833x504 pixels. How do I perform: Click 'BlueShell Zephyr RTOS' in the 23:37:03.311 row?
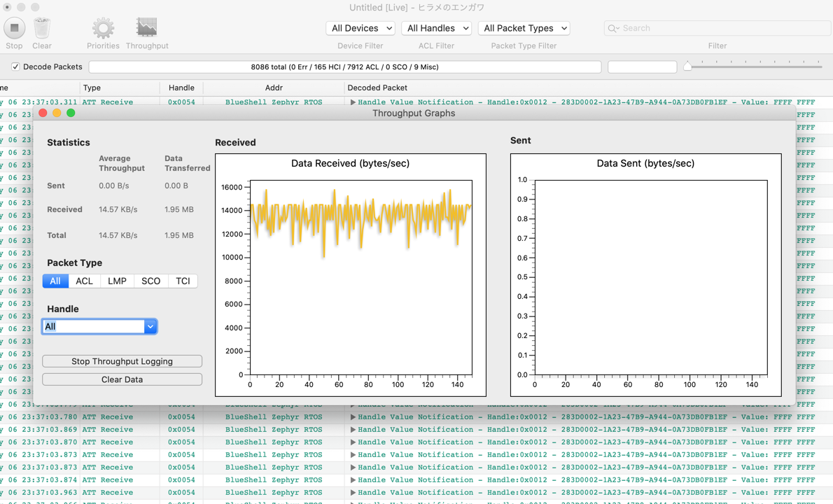274,102
